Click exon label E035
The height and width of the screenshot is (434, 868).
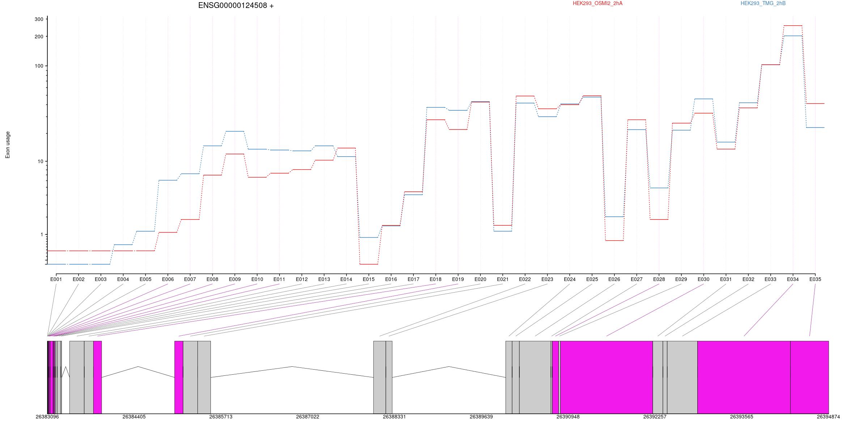tap(815, 279)
